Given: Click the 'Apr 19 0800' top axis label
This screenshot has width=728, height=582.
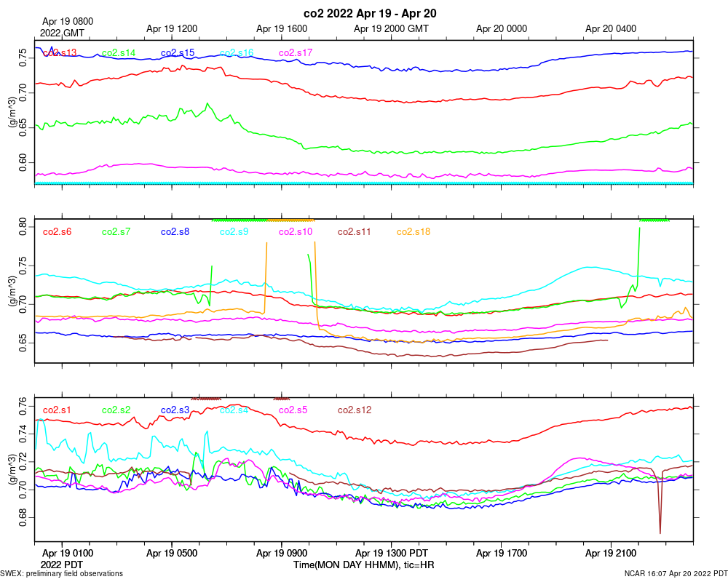Looking at the screenshot, I should pos(68,21).
